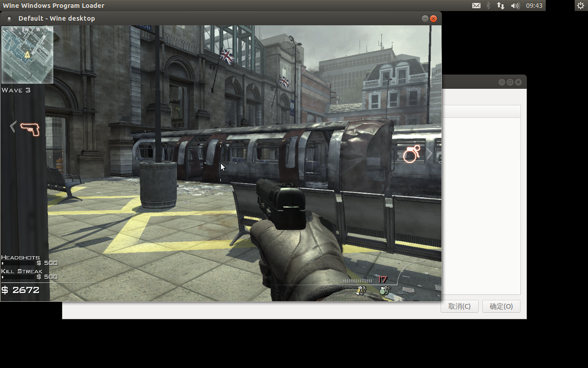This screenshot has height=368, width=588.
Task: Click the frag grenade icon below ammo count
Action: pyautogui.click(x=385, y=290)
